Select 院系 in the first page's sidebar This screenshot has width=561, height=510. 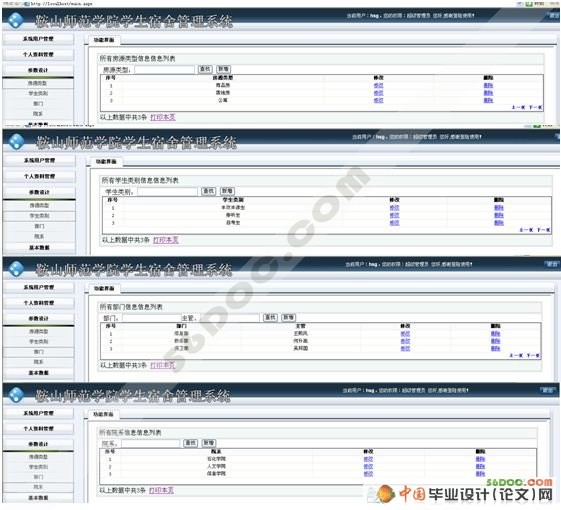(x=38, y=113)
